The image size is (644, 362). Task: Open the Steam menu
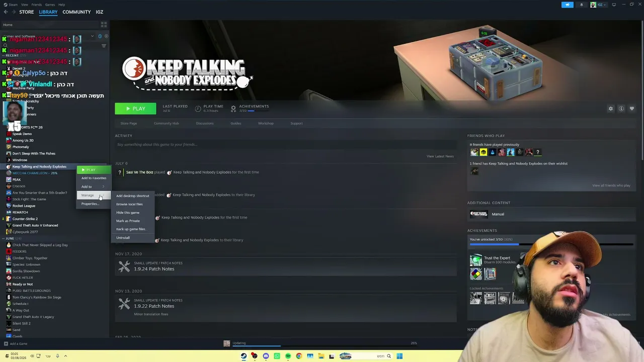(13, 5)
